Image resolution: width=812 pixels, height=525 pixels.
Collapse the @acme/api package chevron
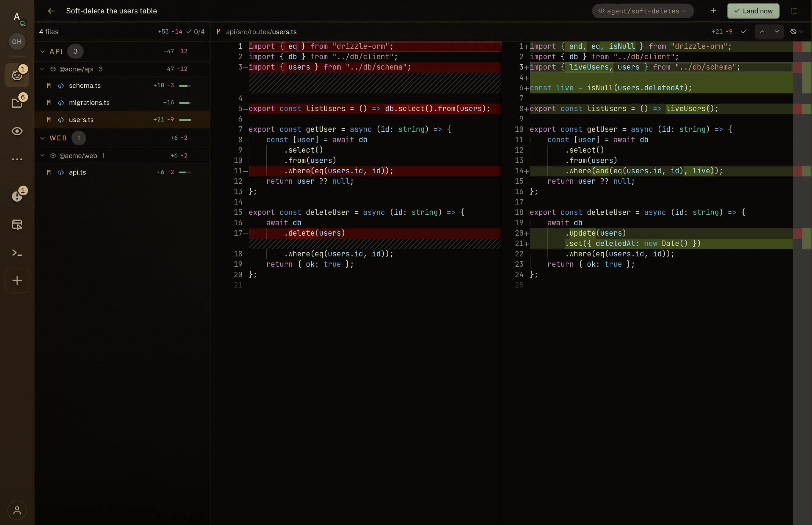pos(42,69)
